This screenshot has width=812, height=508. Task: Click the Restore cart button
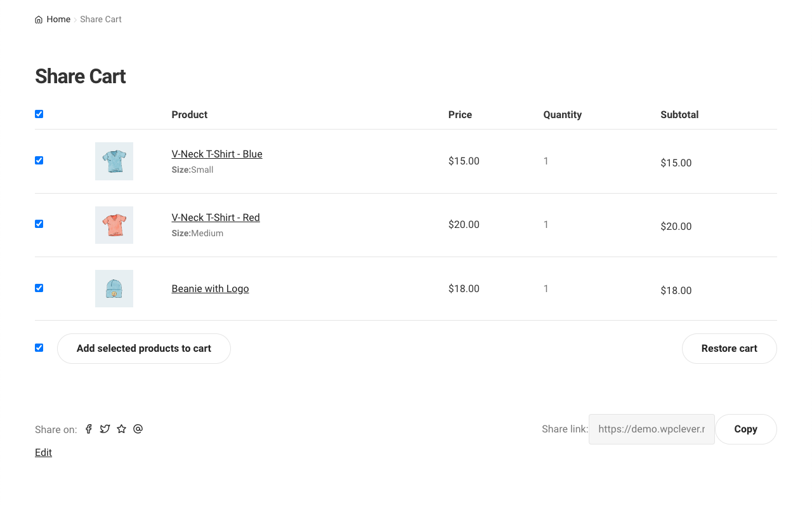[729, 349]
